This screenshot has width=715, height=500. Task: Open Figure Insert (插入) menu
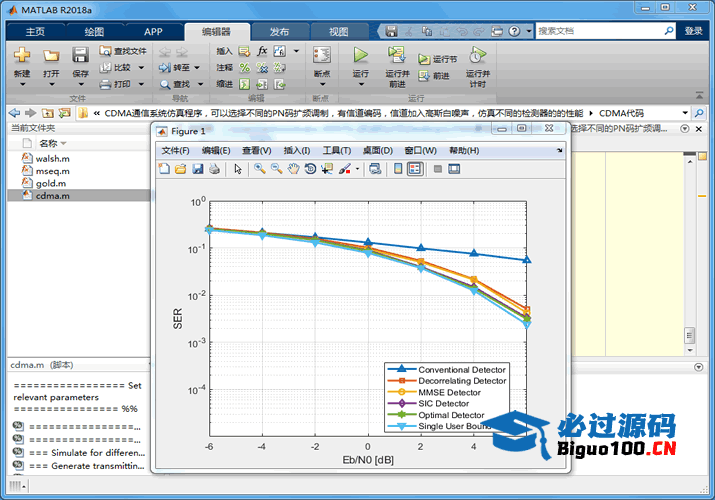click(x=297, y=150)
